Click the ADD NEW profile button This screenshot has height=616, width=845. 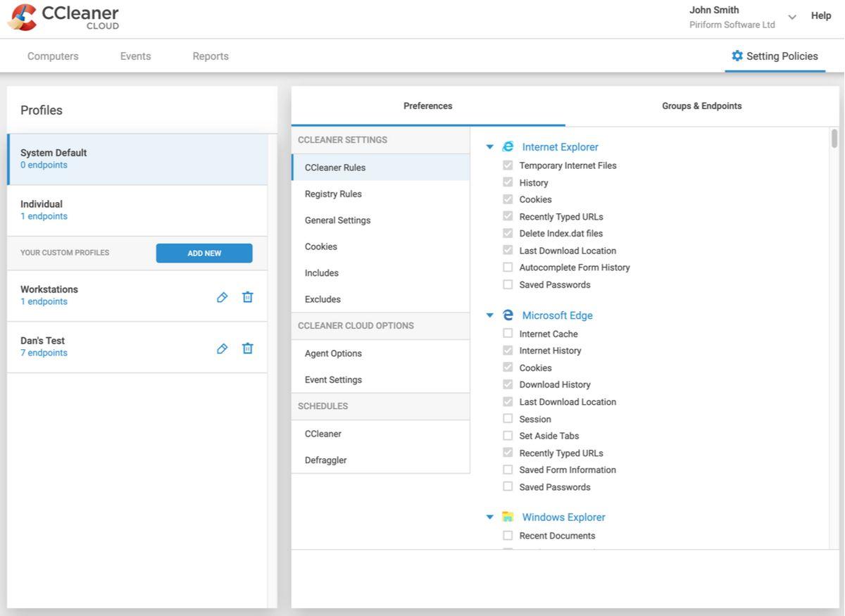click(204, 253)
